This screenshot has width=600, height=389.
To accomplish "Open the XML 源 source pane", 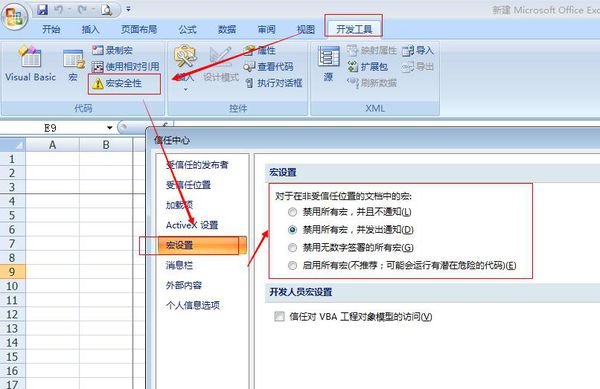I will click(328, 64).
